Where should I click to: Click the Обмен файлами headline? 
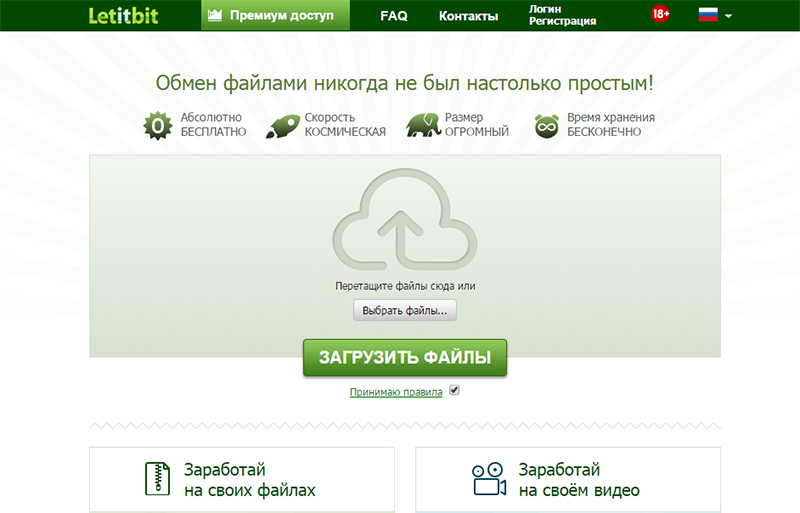tap(404, 83)
